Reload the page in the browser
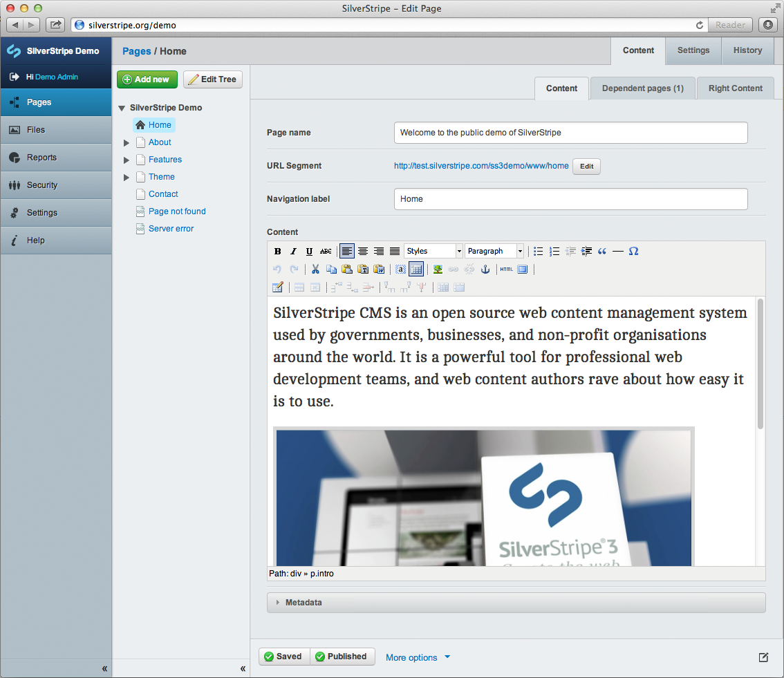Image resolution: width=784 pixels, height=678 pixels. [x=700, y=25]
